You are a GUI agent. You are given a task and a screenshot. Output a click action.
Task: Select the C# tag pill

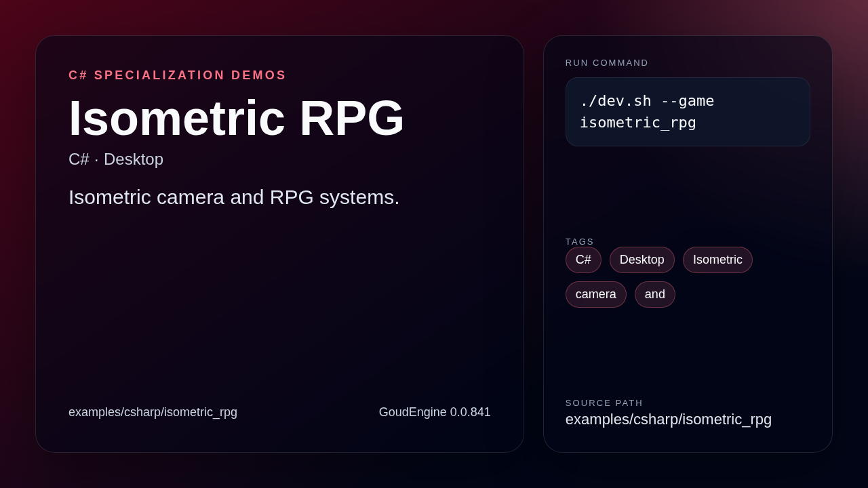click(583, 260)
